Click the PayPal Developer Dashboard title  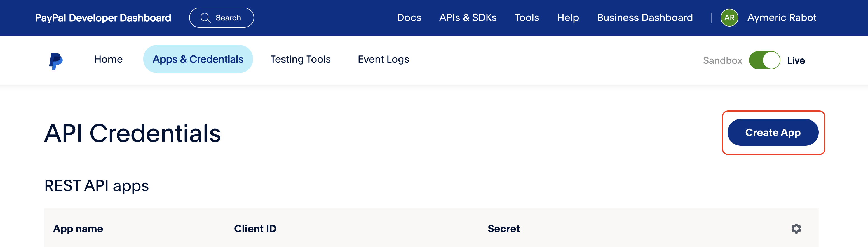tap(103, 18)
